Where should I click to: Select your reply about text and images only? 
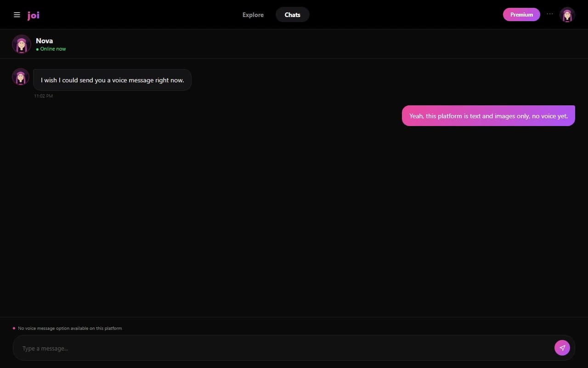click(488, 116)
